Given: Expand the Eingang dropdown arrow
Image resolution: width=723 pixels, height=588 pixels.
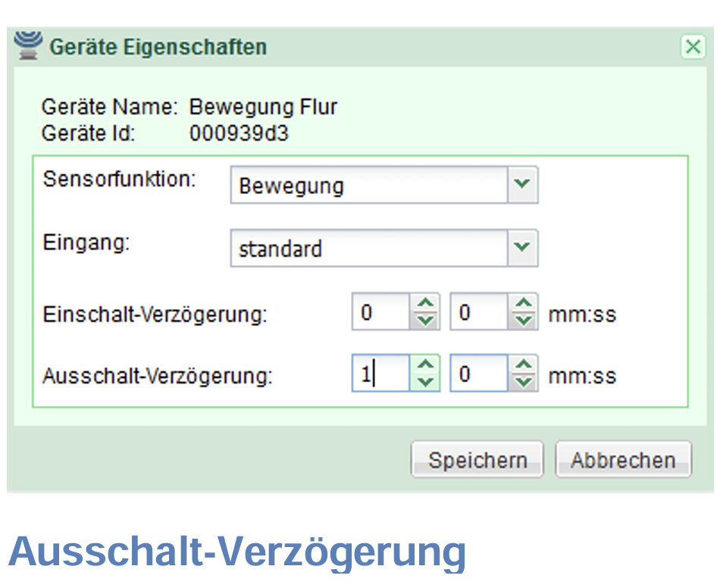Looking at the screenshot, I should point(522,248).
